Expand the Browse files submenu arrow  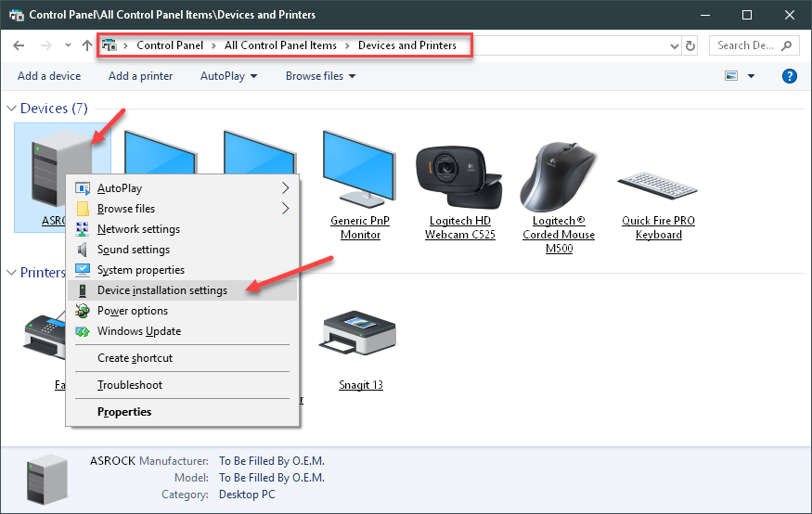coord(285,209)
